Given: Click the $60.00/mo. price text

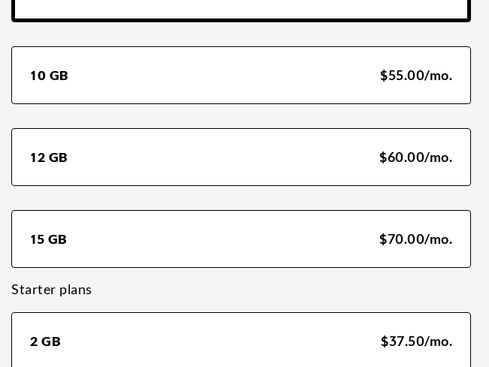Looking at the screenshot, I should click(416, 157).
